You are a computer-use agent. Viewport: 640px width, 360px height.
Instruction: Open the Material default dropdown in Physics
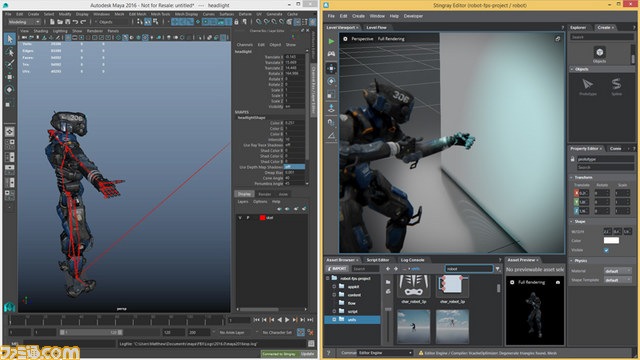tap(618, 271)
